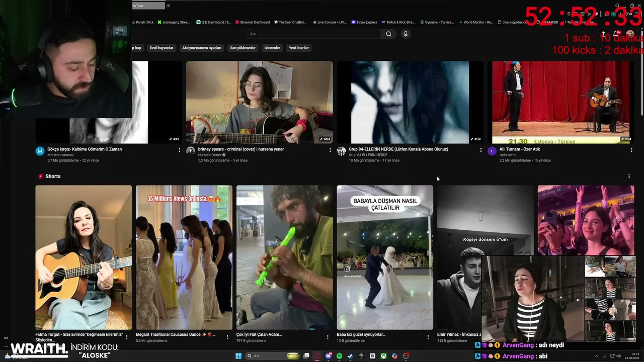This screenshot has height=362, width=644.
Task: Open the 'Stripe Express' bookmark
Action: pyautogui.click(x=364, y=22)
